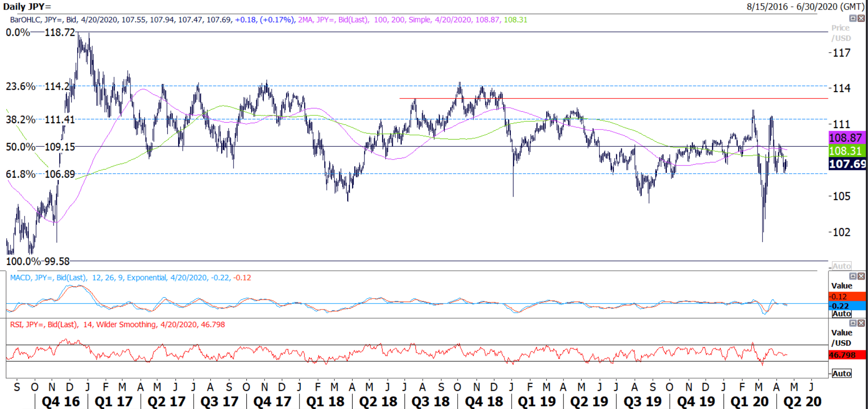Click the Q1 18 quarter label

point(325,402)
